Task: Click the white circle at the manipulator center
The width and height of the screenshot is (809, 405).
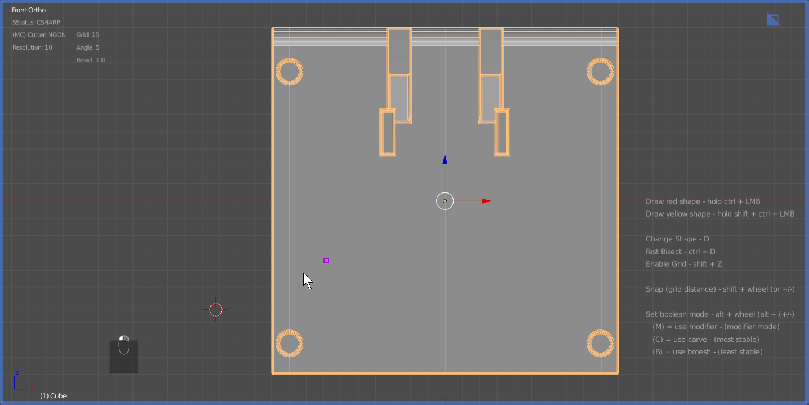Action: click(445, 201)
